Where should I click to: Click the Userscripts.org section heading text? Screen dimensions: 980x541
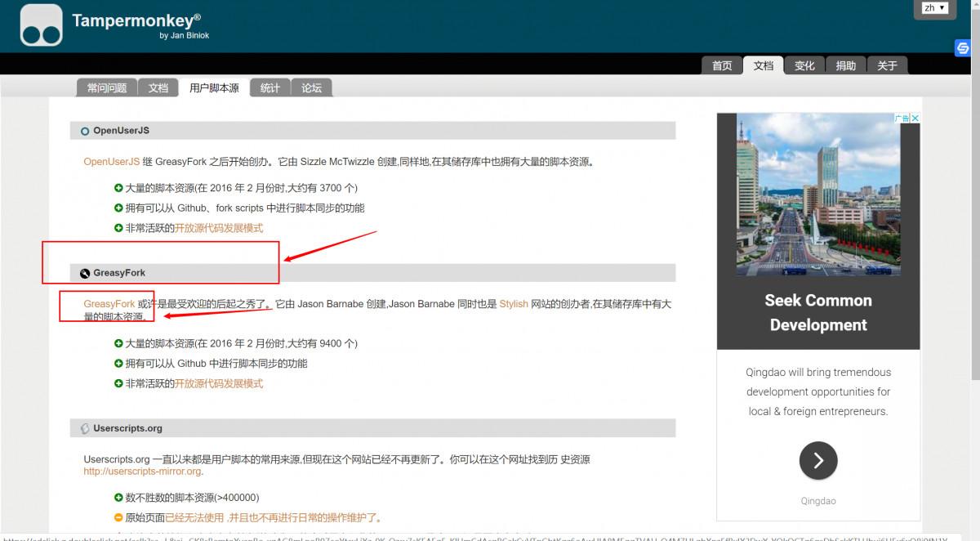pyautogui.click(x=127, y=428)
